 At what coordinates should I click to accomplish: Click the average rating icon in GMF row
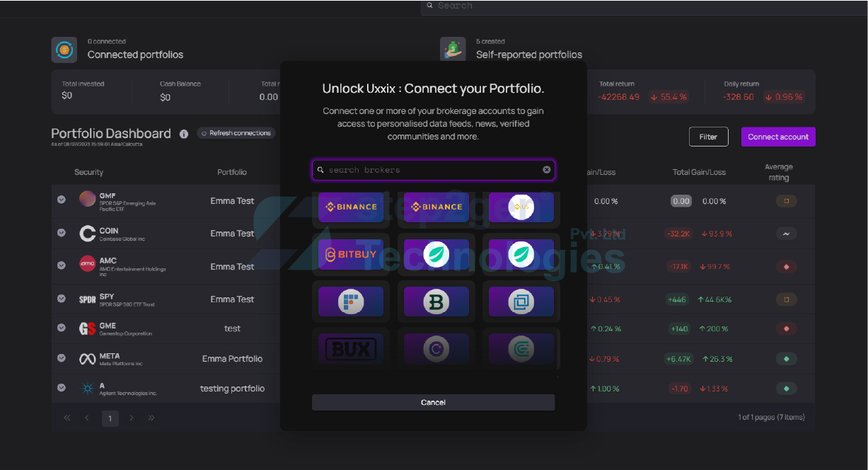click(786, 201)
